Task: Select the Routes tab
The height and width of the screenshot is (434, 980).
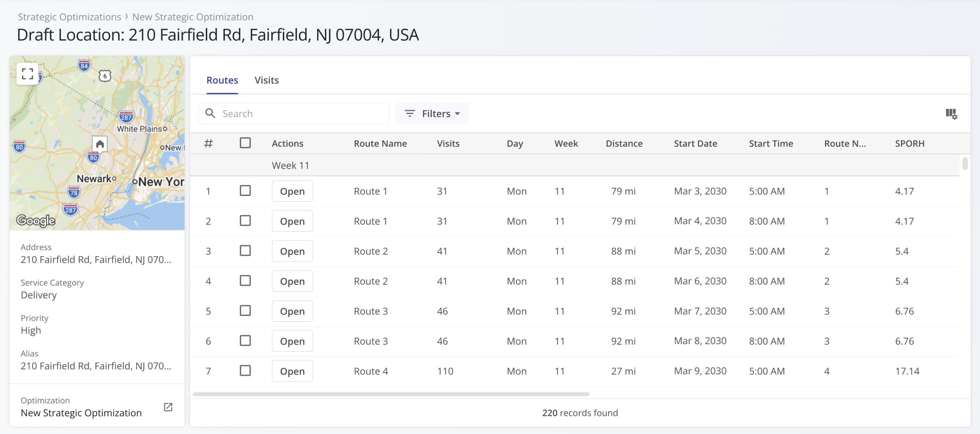Action: pyautogui.click(x=222, y=80)
